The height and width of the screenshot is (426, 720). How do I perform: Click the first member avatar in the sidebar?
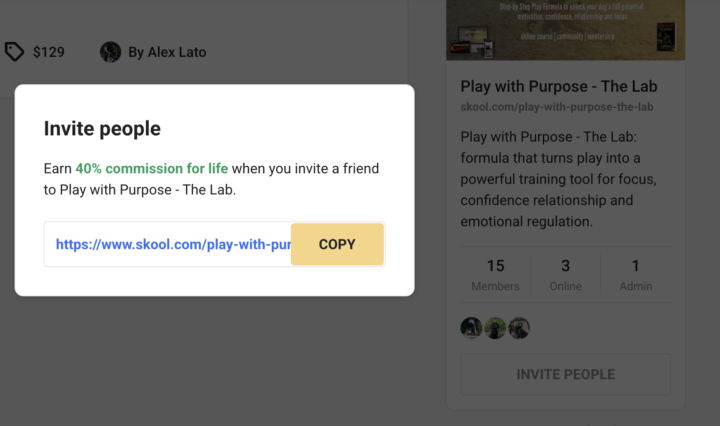point(471,328)
